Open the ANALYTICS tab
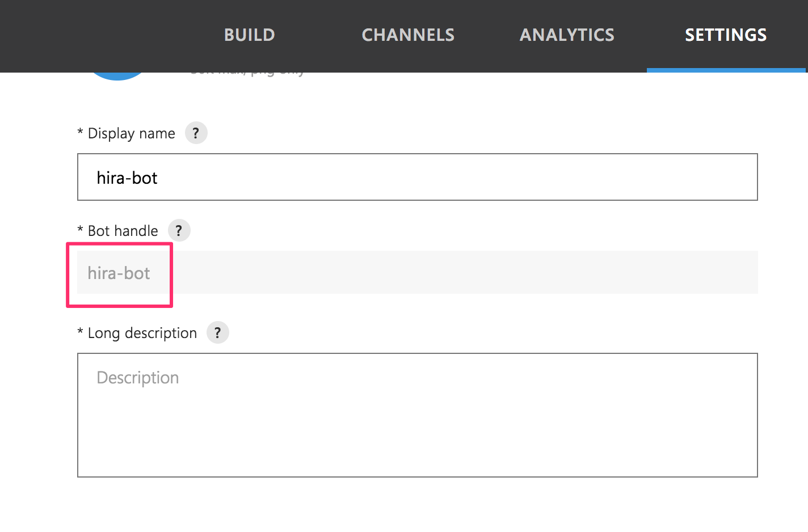The image size is (808, 532). point(566,35)
